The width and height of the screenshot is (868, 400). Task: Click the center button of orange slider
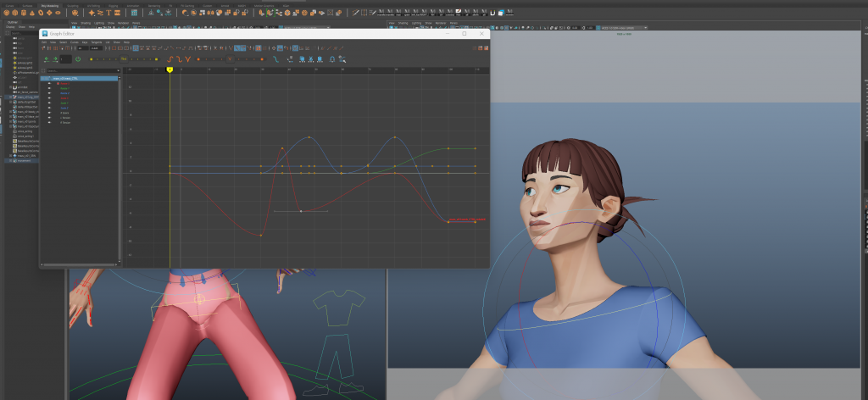pyautogui.click(x=230, y=59)
